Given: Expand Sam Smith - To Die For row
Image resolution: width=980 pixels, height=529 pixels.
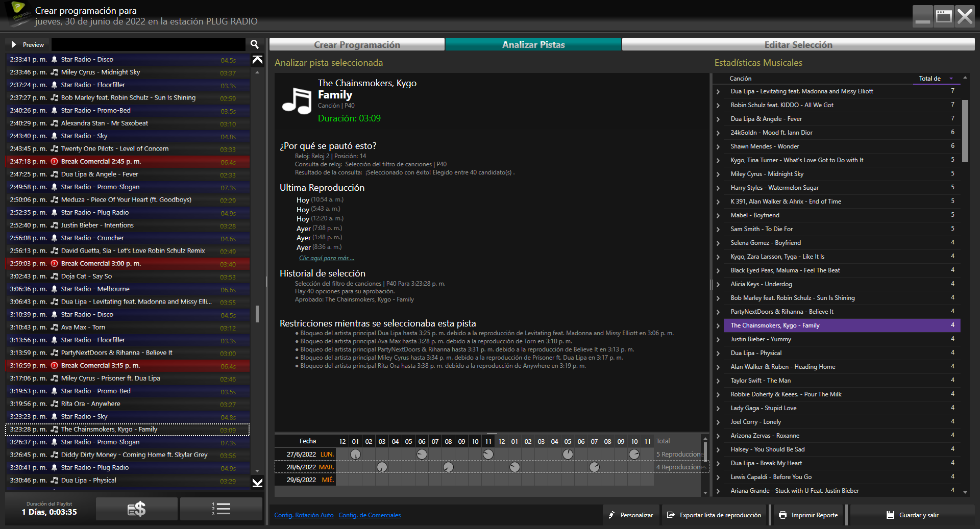Looking at the screenshot, I should click(718, 230).
